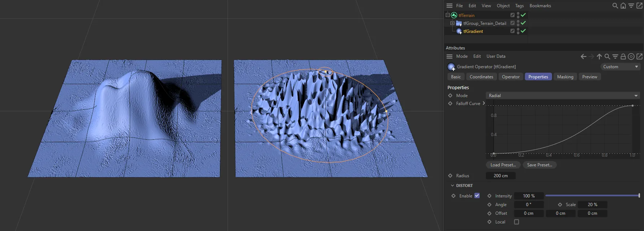Image resolution: width=644 pixels, height=231 pixels.
Task: Click the Intensity keyframe diamond
Action: coord(489,196)
